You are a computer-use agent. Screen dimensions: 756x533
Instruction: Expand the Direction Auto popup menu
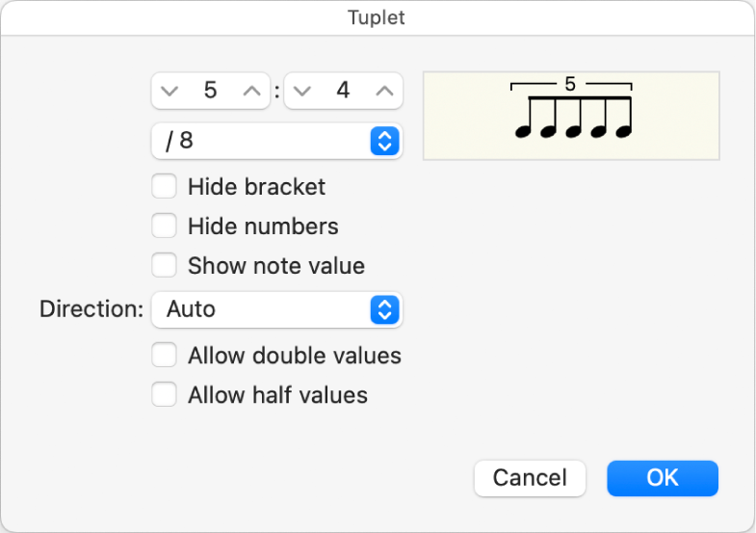276,309
